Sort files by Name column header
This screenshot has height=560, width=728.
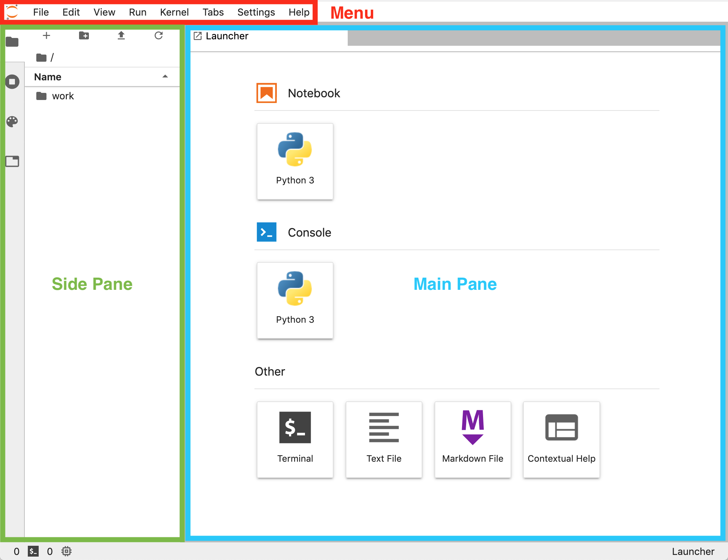click(x=102, y=77)
